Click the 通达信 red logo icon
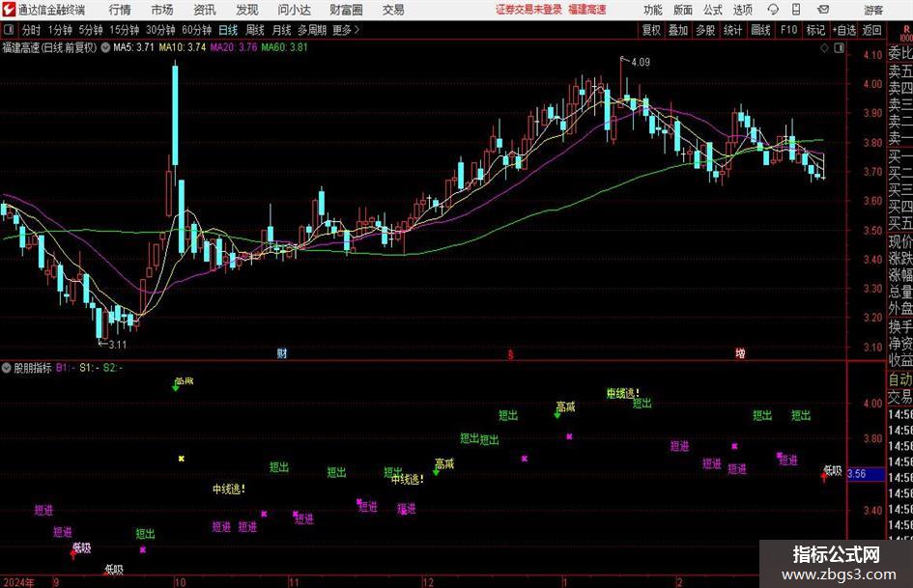This screenshot has width=913, height=588. [9, 10]
